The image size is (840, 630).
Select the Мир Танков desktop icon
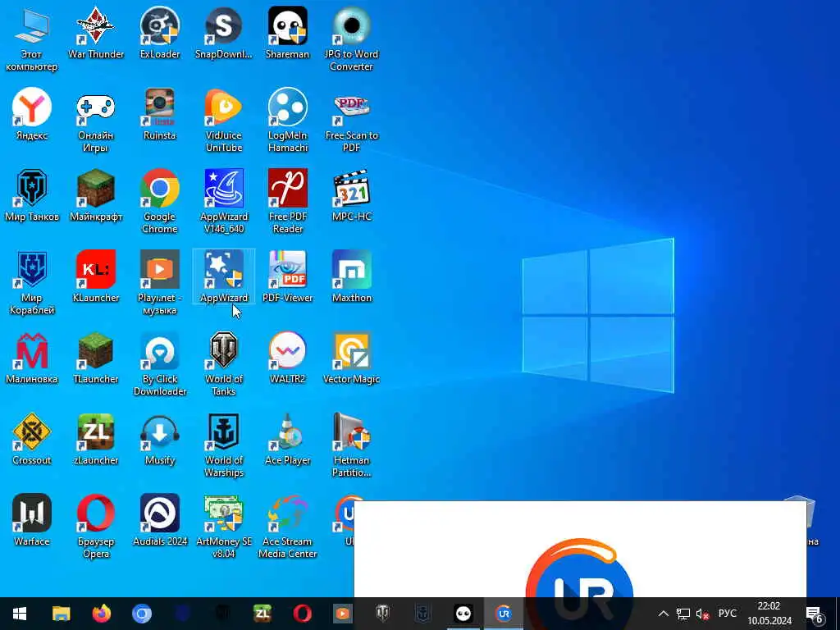(x=32, y=195)
